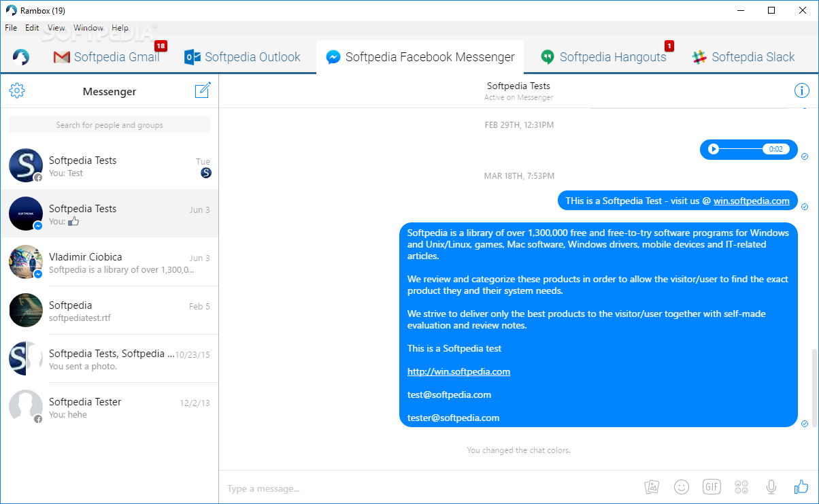819x504 pixels.
Task: Open the group chat dated 10/23/15
Action: pyautogui.click(x=110, y=358)
